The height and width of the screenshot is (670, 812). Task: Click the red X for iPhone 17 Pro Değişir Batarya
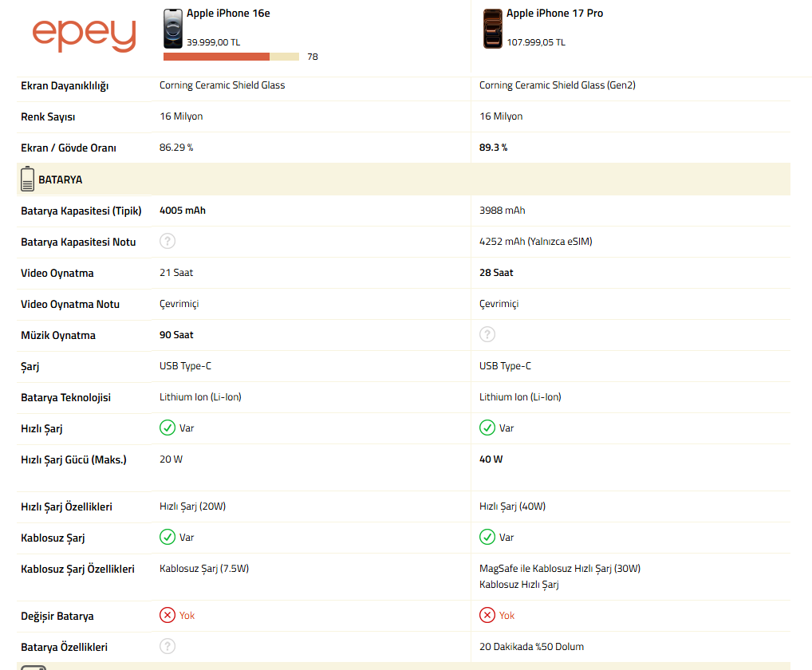[487, 615]
